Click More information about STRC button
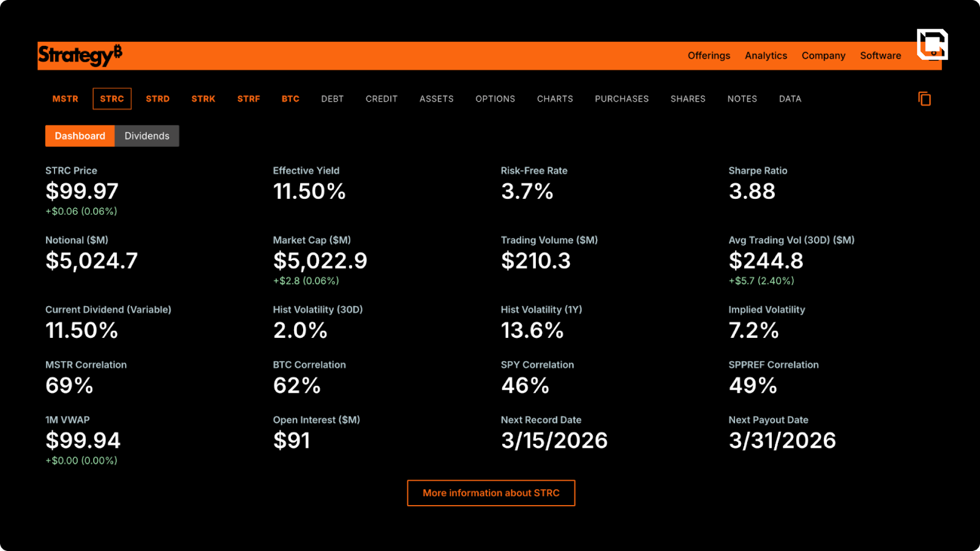The image size is (980, 551). coord(491,493)
